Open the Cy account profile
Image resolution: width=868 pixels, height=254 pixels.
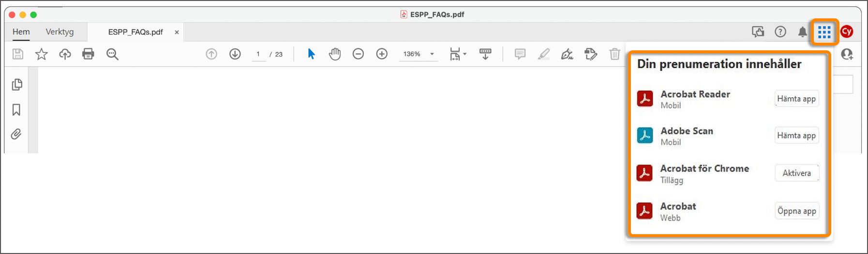[x=847, y=31]
